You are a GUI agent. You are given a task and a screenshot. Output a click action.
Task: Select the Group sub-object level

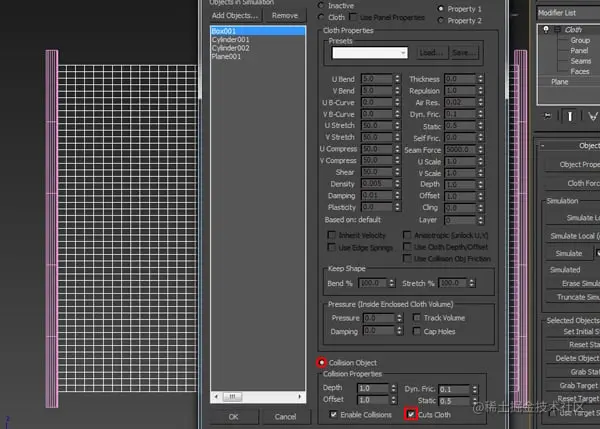[x=580, y=40]
